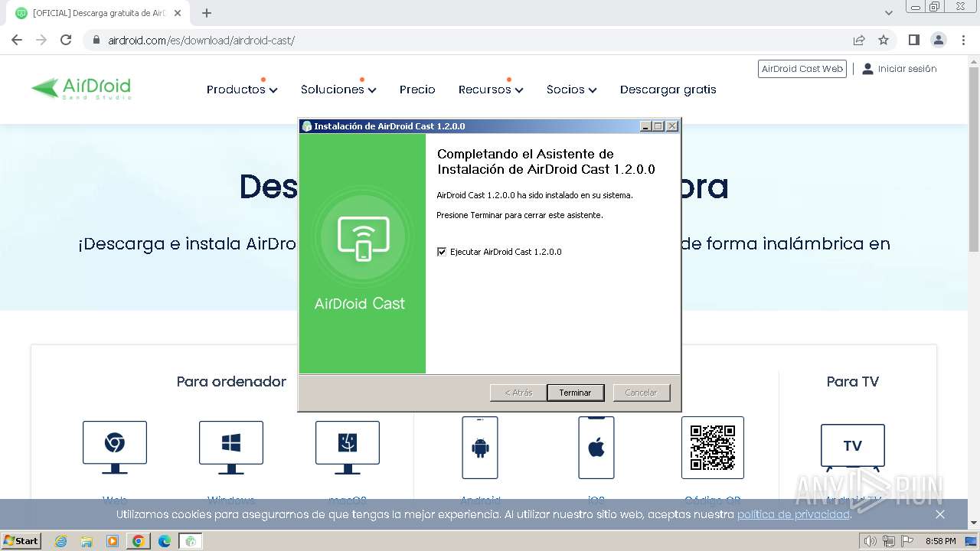Expand the Productos dropdown menu
Viewport: 980px width, 551px height.
click(242, 90)
